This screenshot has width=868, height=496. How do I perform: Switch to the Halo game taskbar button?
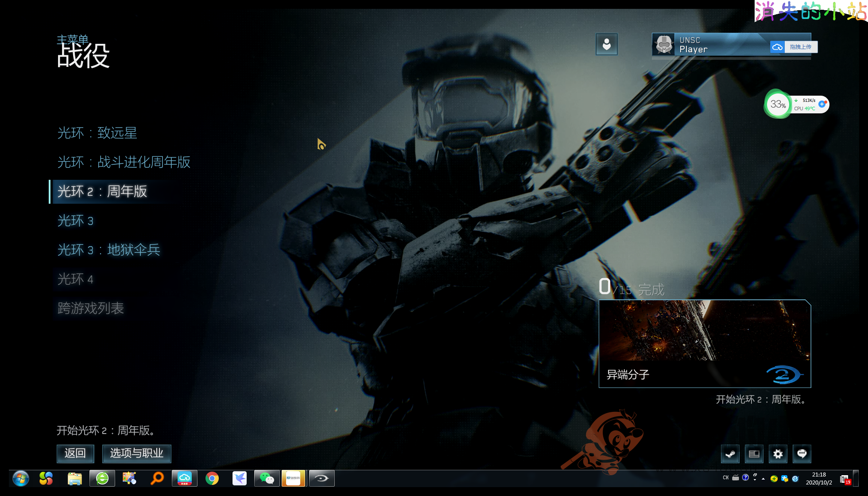322,478
